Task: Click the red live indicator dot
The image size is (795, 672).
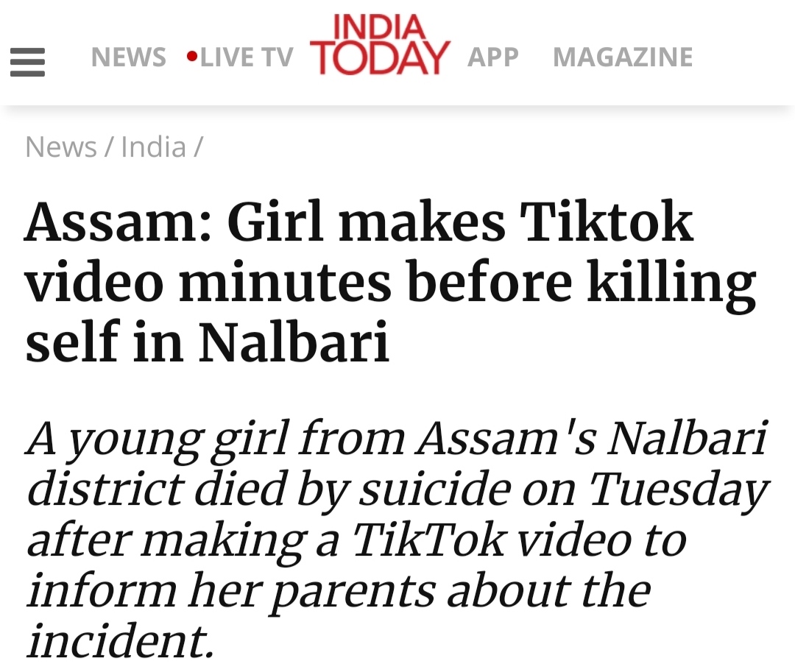Action: click(x=192, y=56)
